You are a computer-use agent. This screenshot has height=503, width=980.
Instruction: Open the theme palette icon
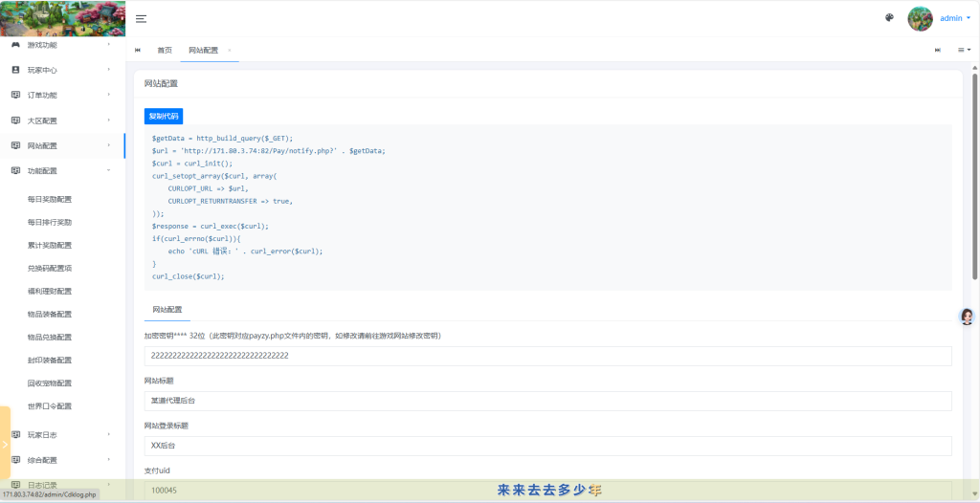[x=889, y=18]
